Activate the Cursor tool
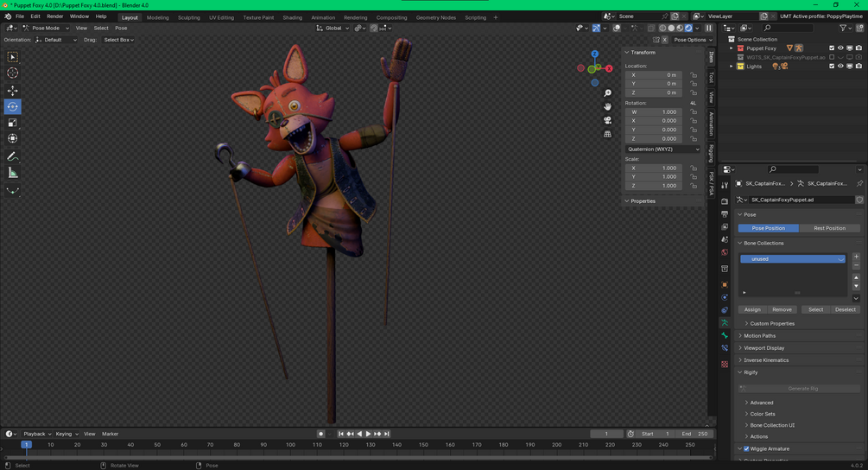 tap(12, 73)
